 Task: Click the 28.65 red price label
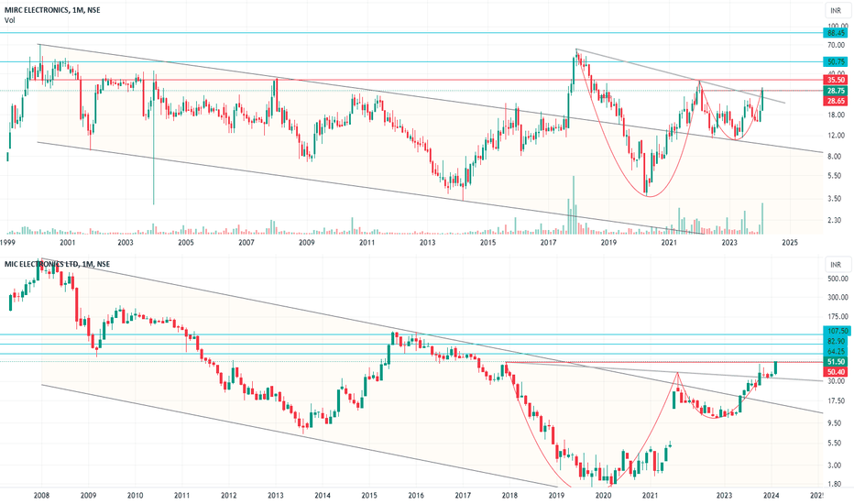pyautogui.click(x=836, y=102)
